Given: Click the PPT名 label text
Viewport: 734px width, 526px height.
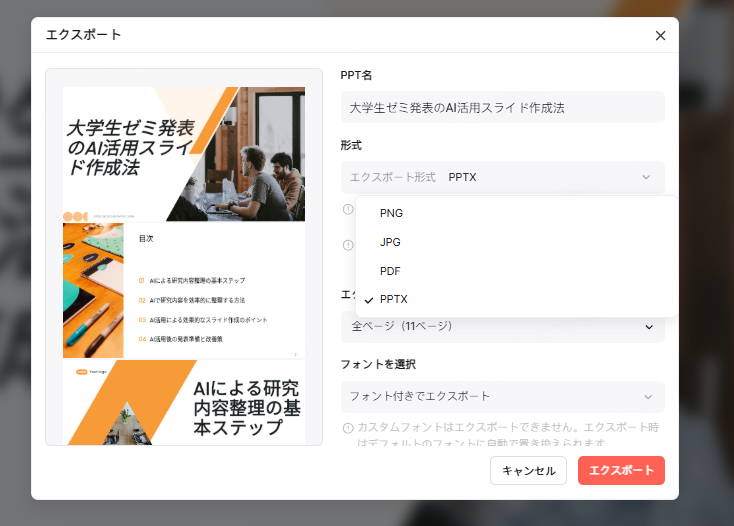Looking at the screenshot, I should (356, 75).
